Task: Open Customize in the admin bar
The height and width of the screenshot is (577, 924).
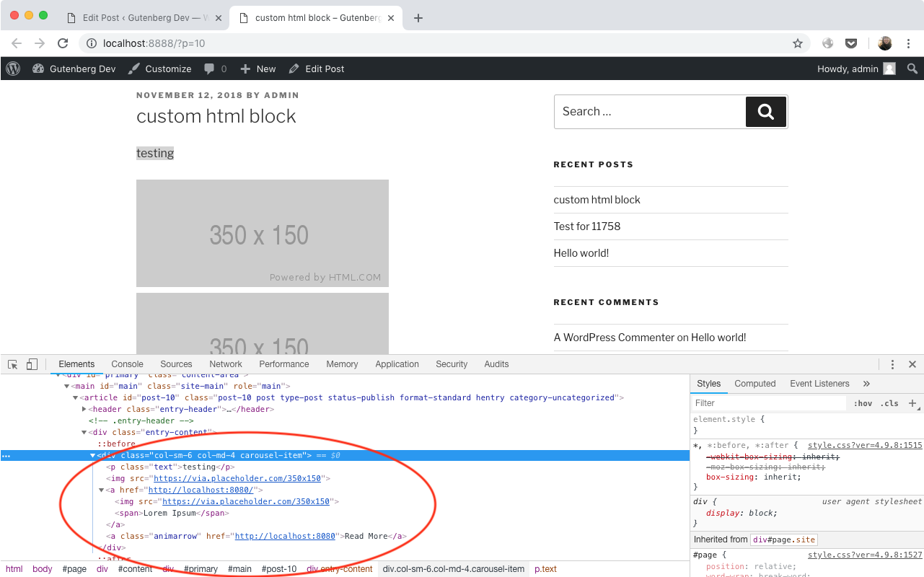Action: pyautogui.click(x=159, y=69)
